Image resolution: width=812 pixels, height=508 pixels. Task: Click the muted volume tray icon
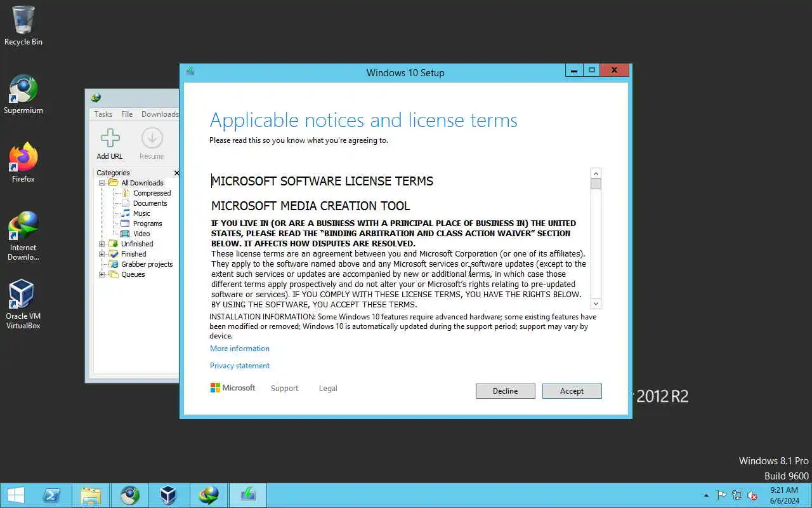[x=752, y=495]
